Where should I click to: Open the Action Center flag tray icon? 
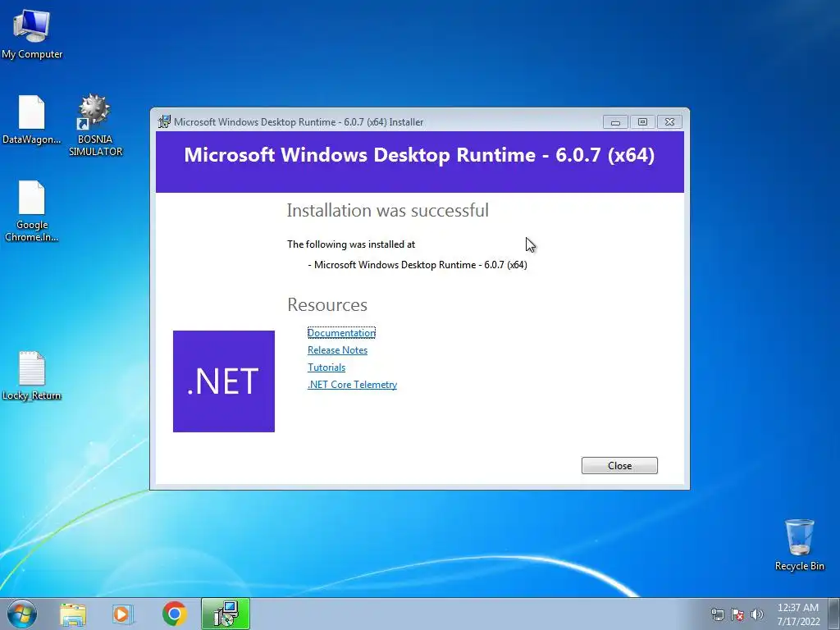(737, 614)
